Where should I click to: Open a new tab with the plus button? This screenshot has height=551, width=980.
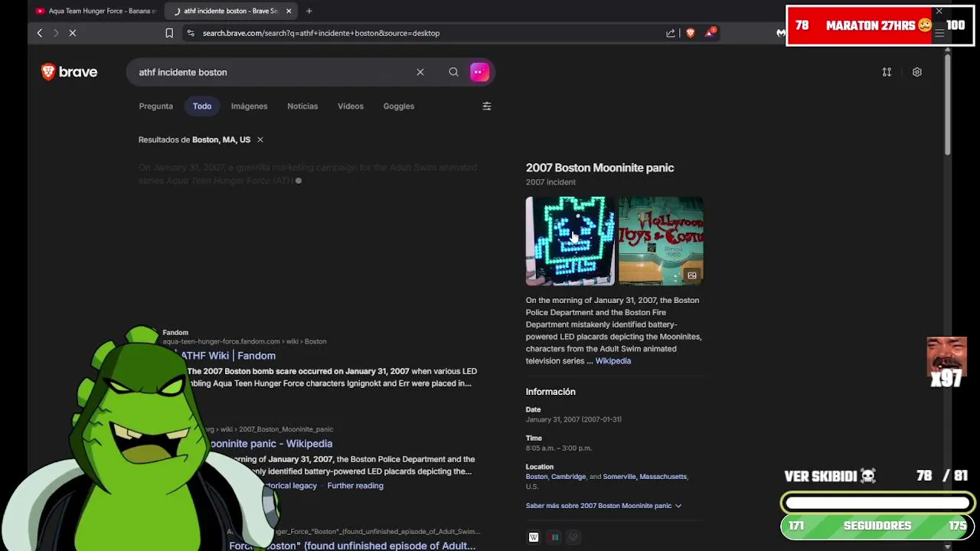[309, 11]
